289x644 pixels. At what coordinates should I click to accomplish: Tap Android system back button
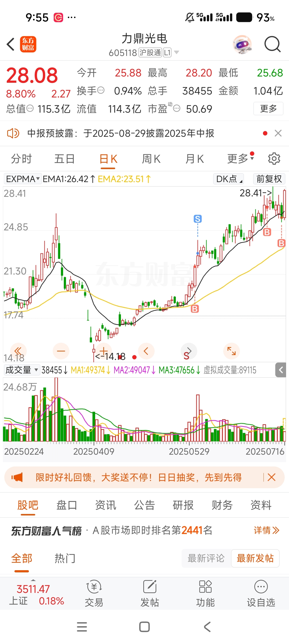[x=207, y=627]
